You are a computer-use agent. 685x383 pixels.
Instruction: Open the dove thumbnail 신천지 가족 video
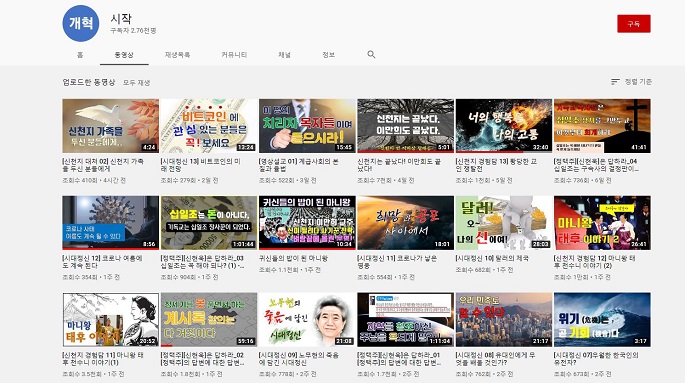[111, 126]
